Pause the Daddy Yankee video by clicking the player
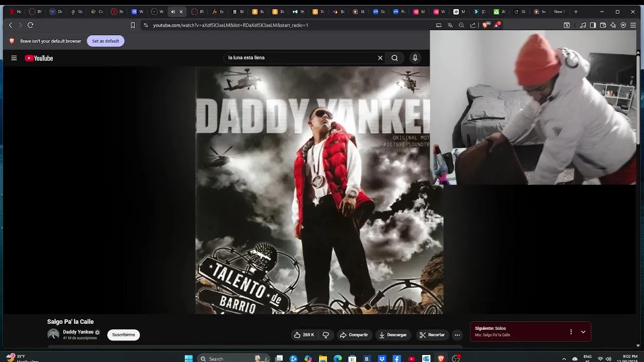 click(x=319, y=190)
